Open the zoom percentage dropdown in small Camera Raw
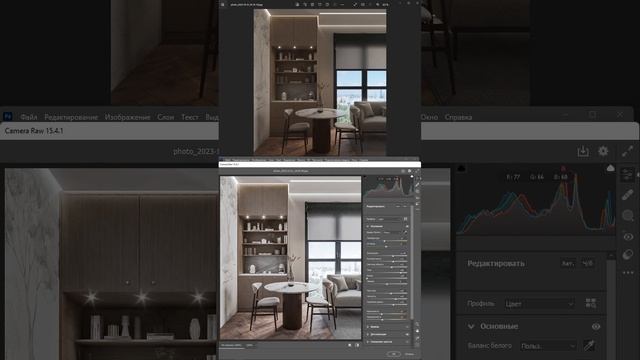 pos(250,345)
